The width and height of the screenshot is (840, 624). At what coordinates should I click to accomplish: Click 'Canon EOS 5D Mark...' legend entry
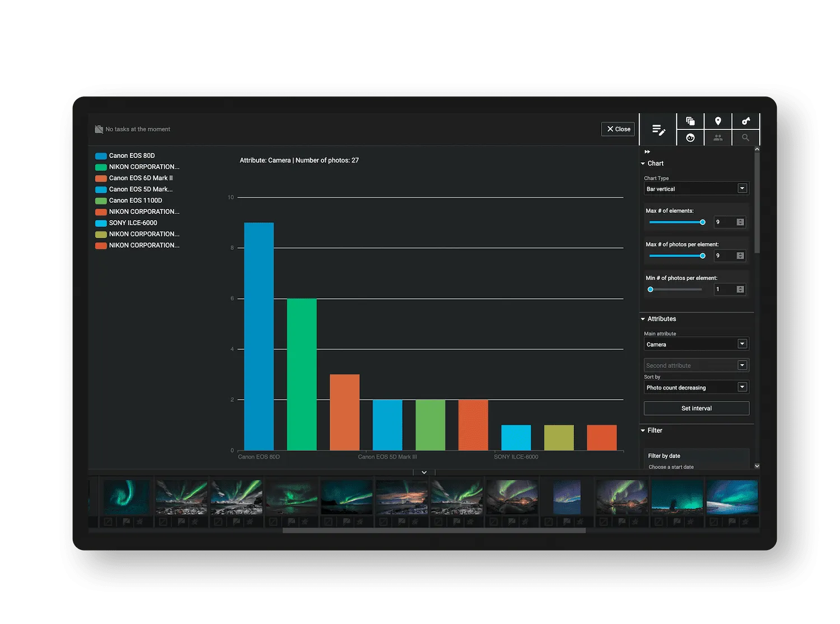134,189
